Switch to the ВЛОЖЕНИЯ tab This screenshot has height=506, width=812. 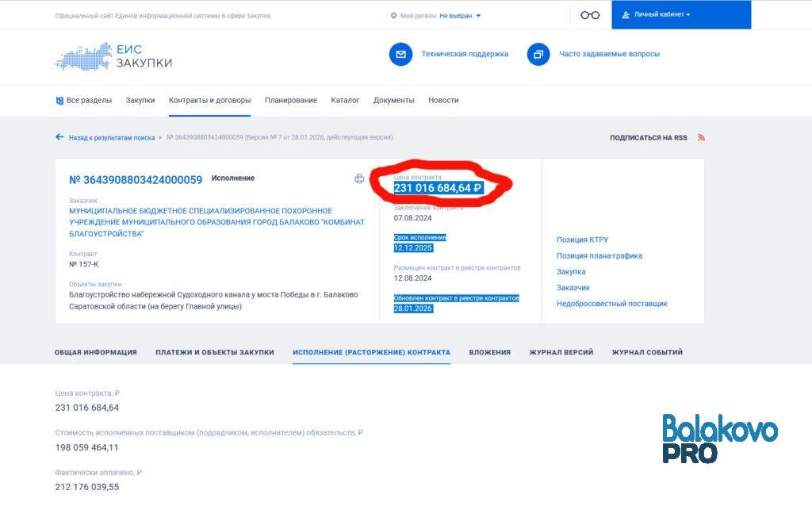point(492,352)
